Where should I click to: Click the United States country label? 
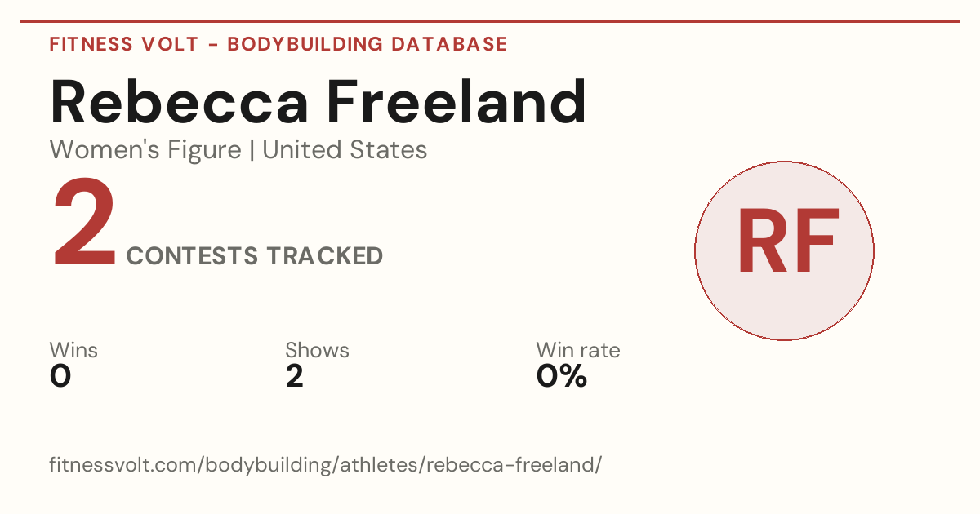[345, 150]
